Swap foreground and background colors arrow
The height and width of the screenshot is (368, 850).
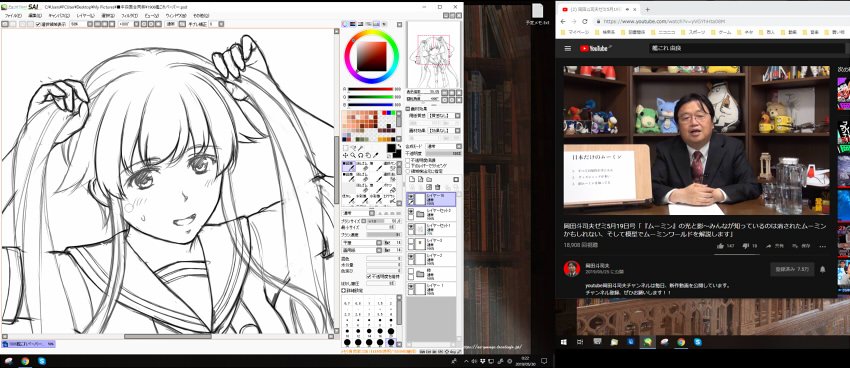pyautogui.click(x=400, y=146)
